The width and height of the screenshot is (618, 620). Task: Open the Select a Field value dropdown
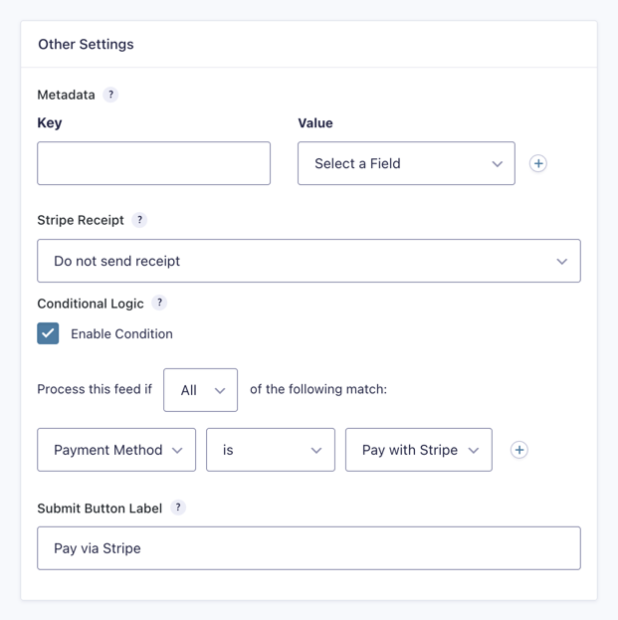click(x=406, y=163)
